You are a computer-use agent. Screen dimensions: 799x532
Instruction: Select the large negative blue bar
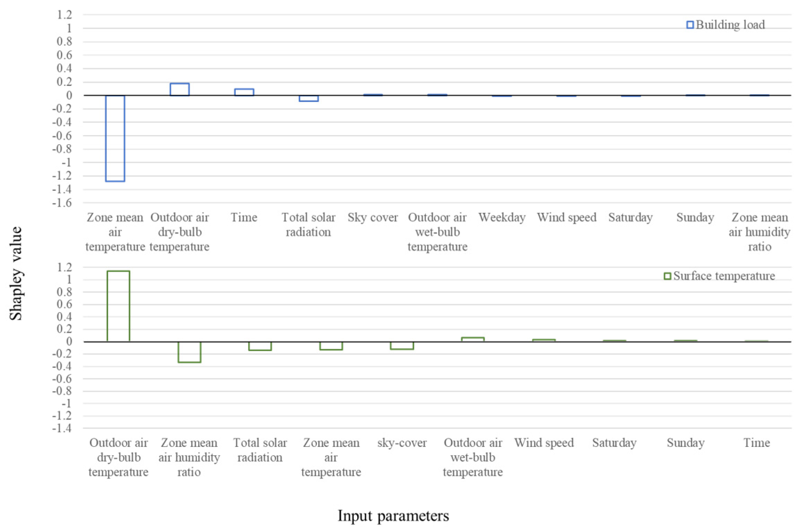[x=115, y=138]
